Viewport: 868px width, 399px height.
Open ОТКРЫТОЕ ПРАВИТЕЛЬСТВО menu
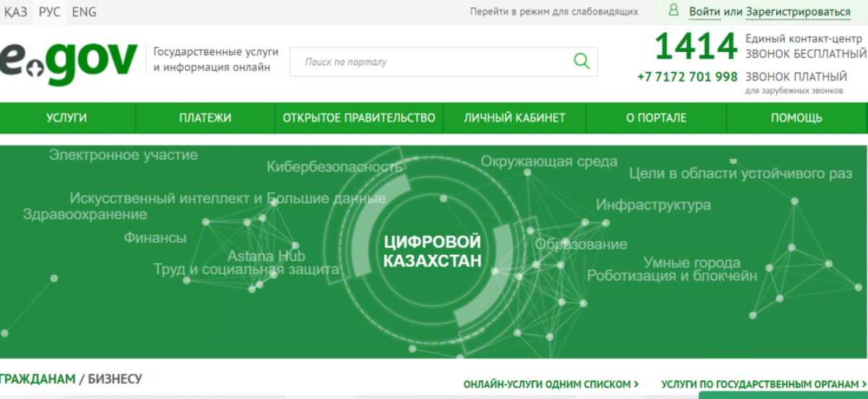pyautogui.click(x=359, y=118)
